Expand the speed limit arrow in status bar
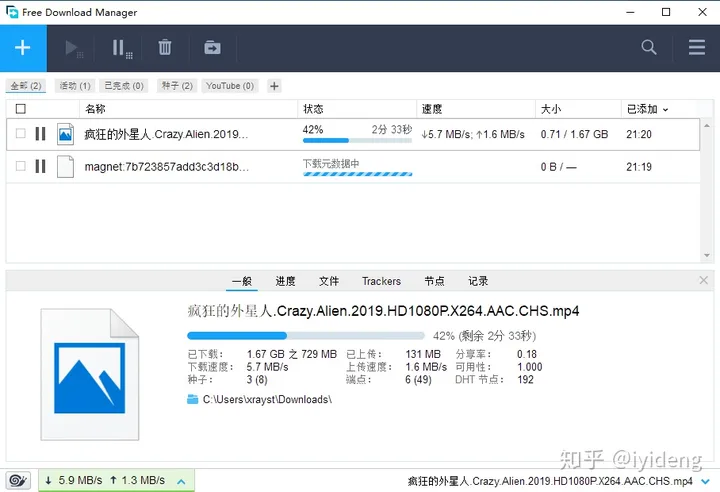Image resolution: width=720 pixels, height=492 pixels. point(181,481)
